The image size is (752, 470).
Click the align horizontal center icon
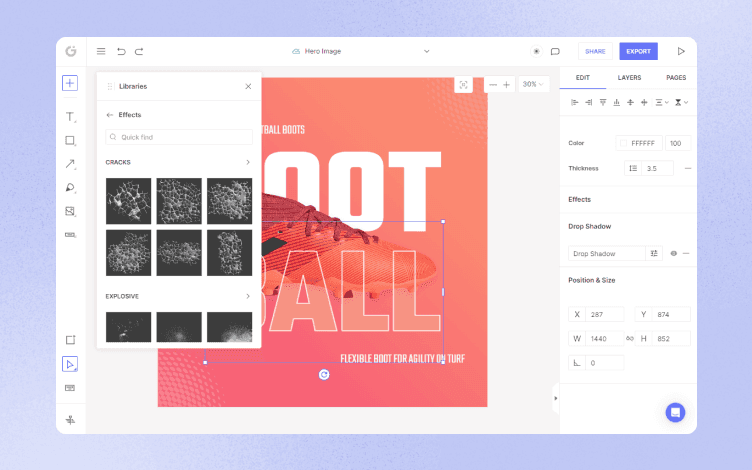click(644, 102)
